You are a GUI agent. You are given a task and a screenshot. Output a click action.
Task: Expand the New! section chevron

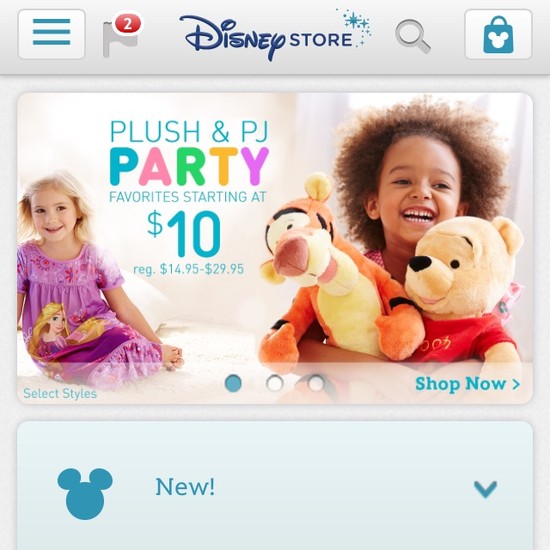point(485,489)
